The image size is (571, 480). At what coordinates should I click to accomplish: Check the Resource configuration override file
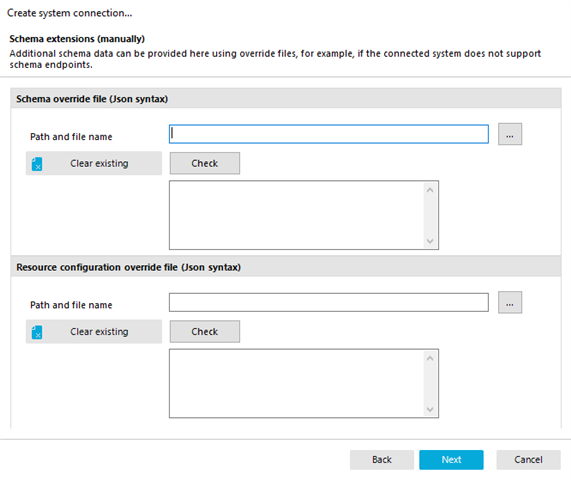(205, 331)
